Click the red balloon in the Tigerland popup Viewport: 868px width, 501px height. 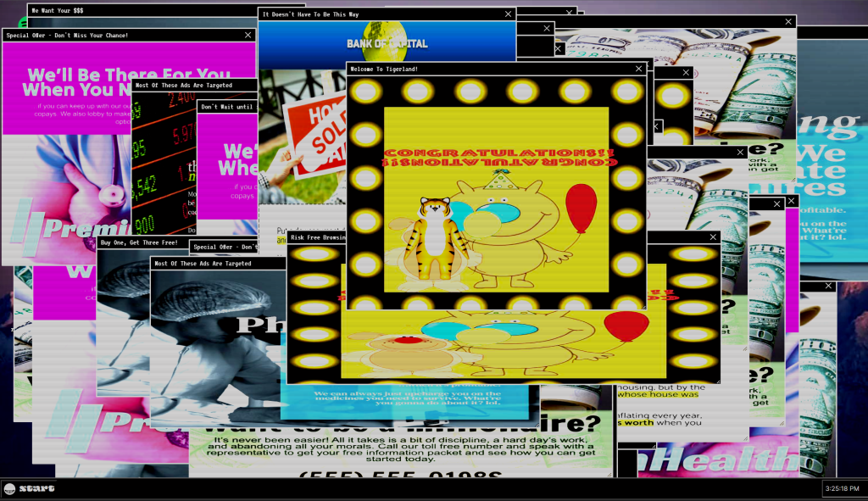(x=581, y=208)
